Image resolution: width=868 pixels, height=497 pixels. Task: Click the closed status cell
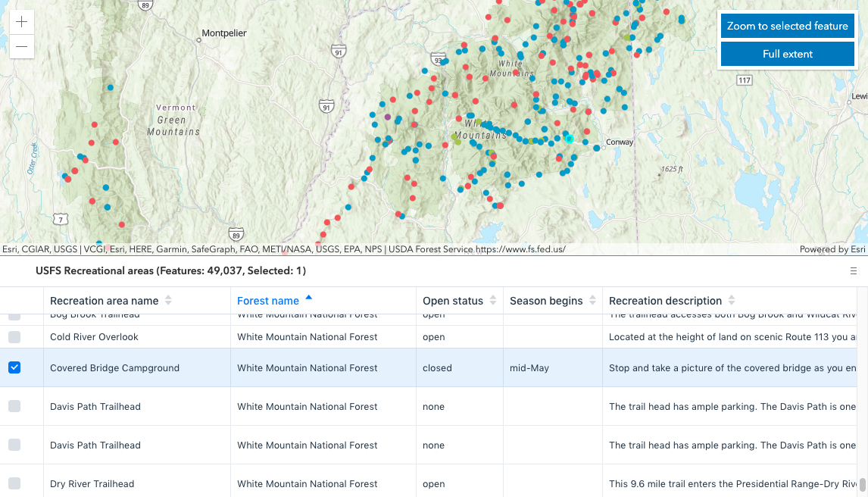[x=460, y=367]
